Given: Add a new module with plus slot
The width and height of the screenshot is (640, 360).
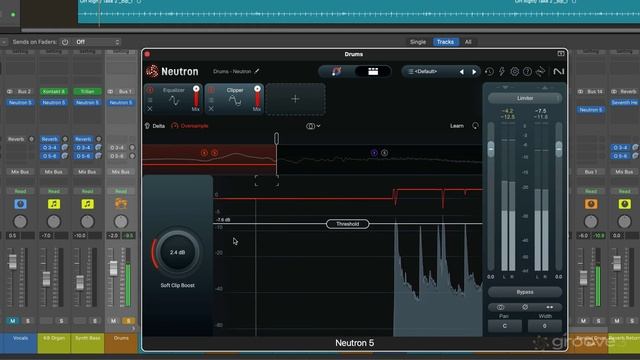Looking at the screenshot, I should coord(296,99).
